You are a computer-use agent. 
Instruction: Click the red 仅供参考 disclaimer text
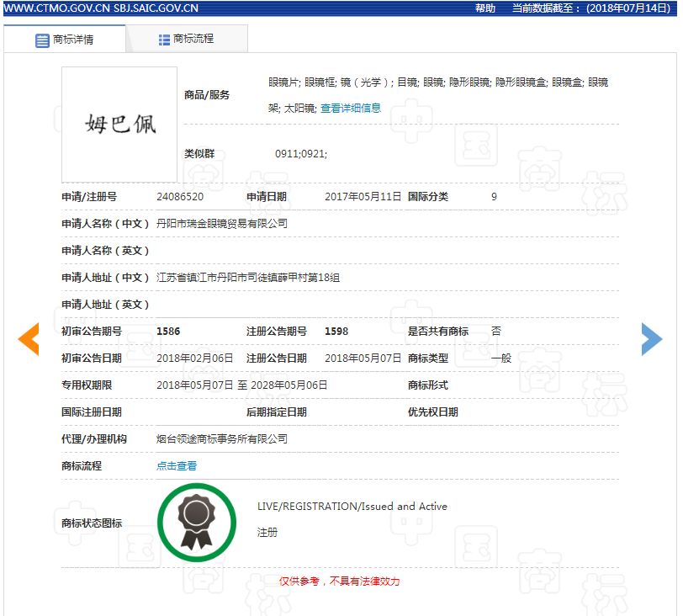pyautogui.click(x=340, y=581)
